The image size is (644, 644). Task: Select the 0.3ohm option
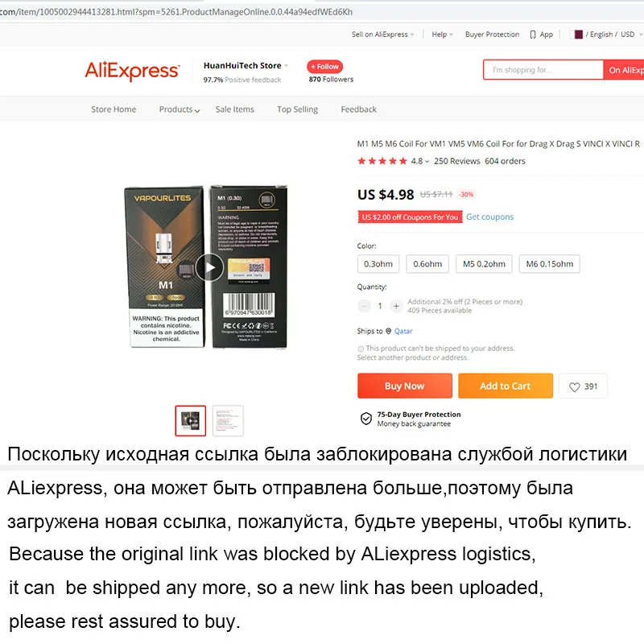pos(378,264)
